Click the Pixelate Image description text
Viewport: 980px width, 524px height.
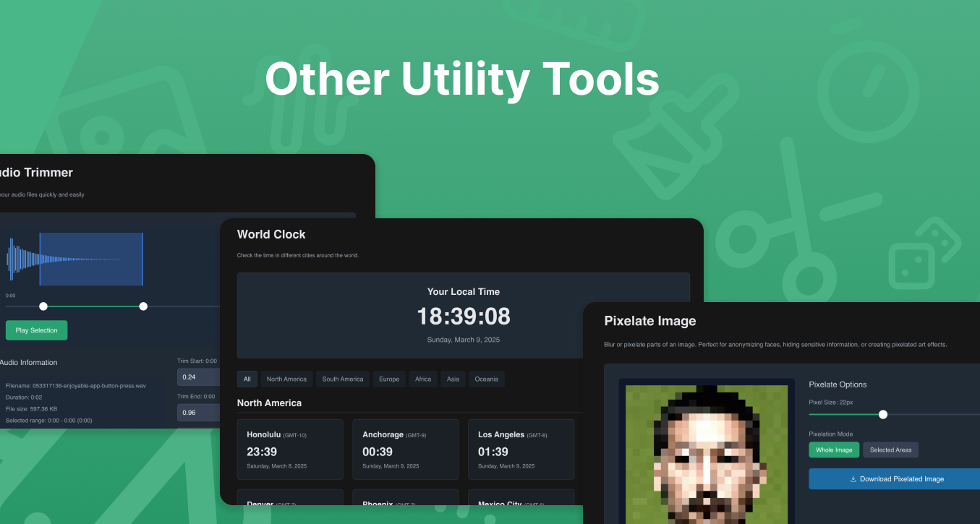775,344
